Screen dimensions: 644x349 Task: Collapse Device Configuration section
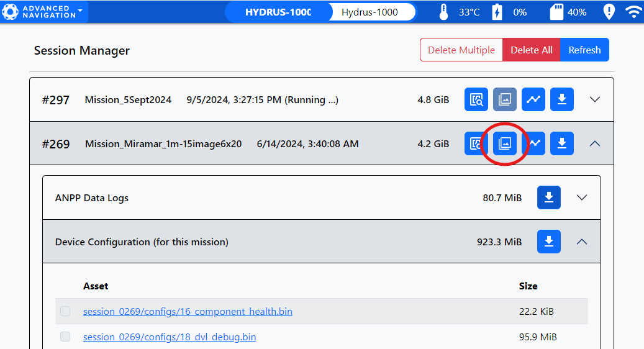[x=582, y=242]
